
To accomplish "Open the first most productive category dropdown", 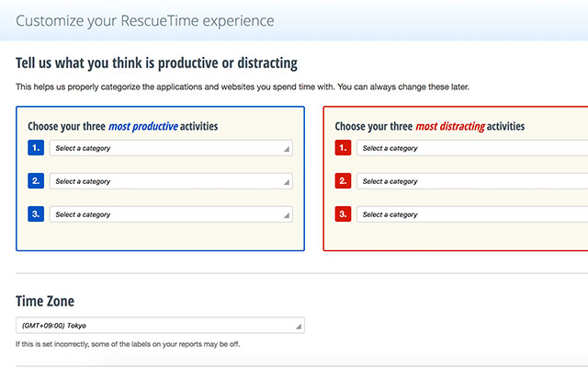I will pos(170,148).
